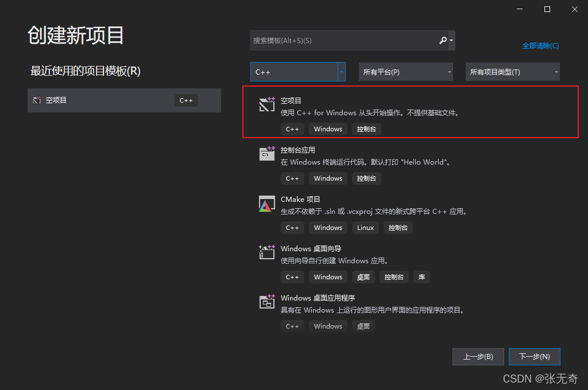Click the C++ tag under 空项目
Viewport: 588px width, 390px height.
(292, 129)
